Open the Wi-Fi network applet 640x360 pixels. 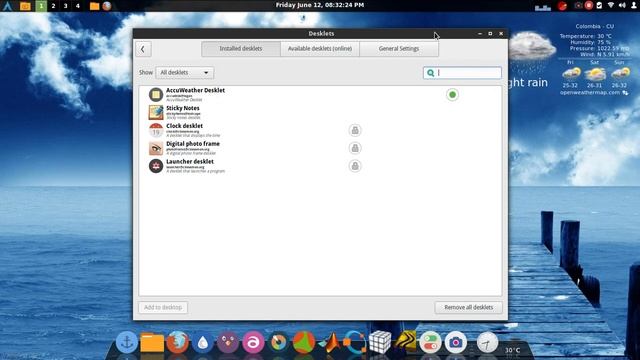click(x=611, y=5)
